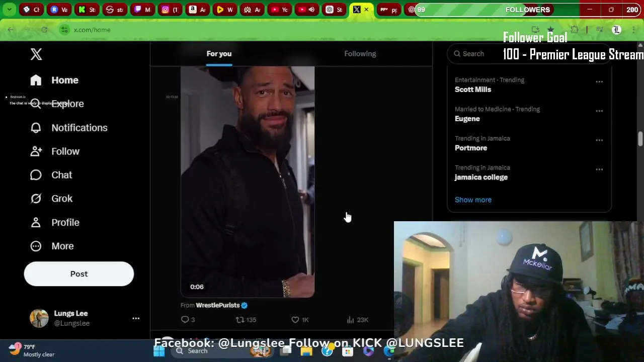Switch to the Amazon browser tab
This screenshot has height=362, width=644.
tap(198, 10)
